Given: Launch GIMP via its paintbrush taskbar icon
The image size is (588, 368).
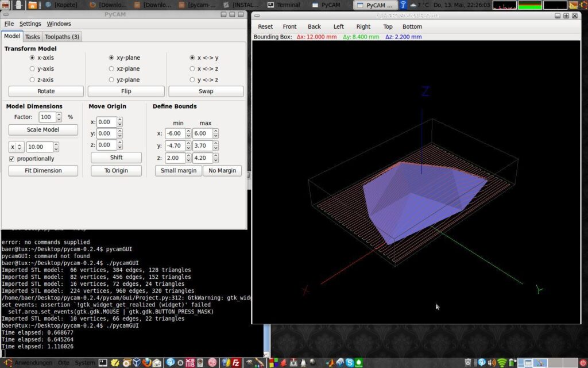Looking at the screenshot, I should pyautogui.click(x=260, y=363).
